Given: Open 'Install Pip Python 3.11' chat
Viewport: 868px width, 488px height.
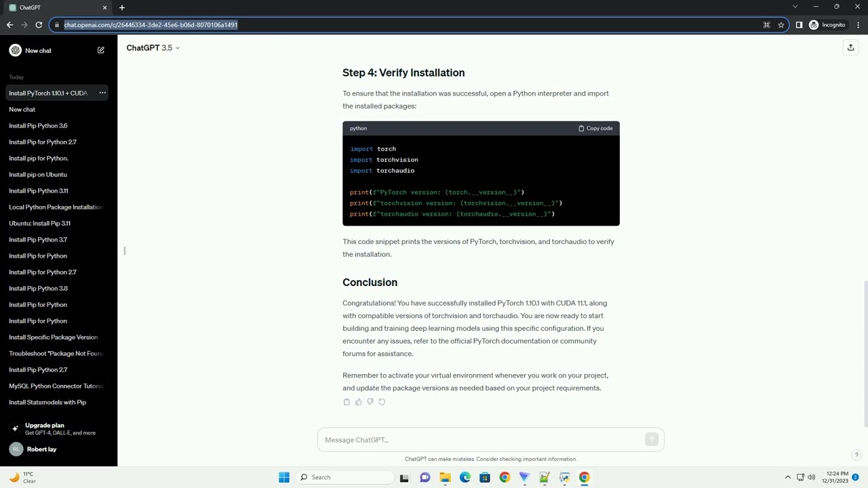Looking at the screenshot, I should (58, 190).
